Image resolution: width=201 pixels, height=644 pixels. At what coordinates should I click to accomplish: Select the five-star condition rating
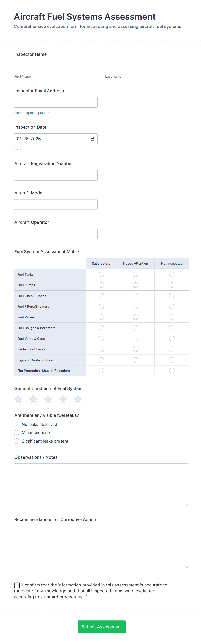[78, 399]
